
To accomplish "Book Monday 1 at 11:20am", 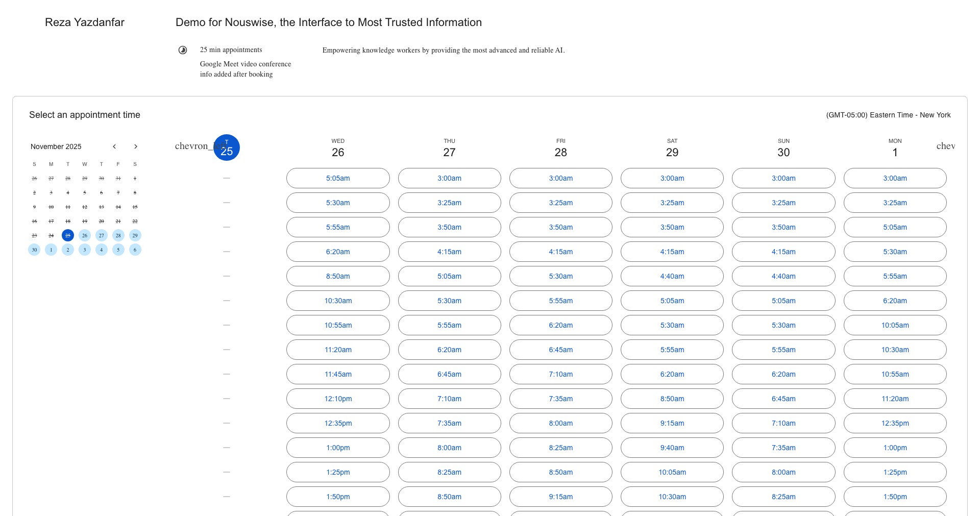I will [895, 399].
